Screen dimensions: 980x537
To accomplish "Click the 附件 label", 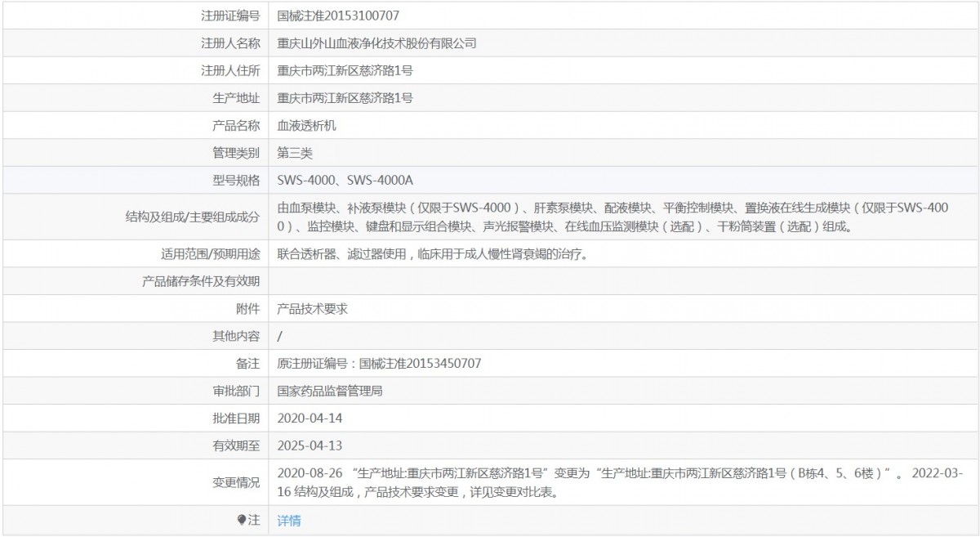I will (x=247, y=309).
